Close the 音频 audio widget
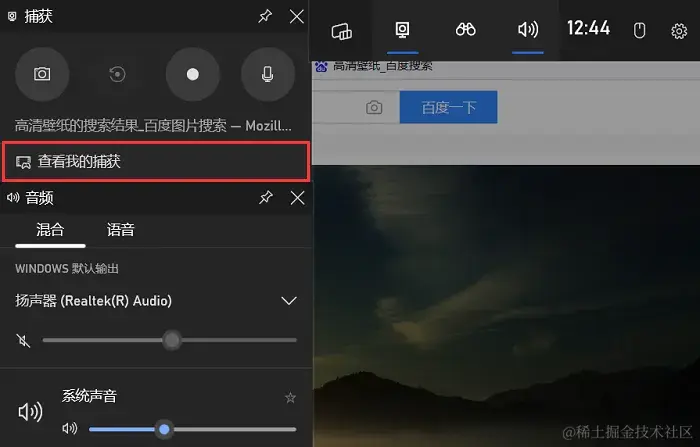 pyautogui.click(x=297, y=198)
